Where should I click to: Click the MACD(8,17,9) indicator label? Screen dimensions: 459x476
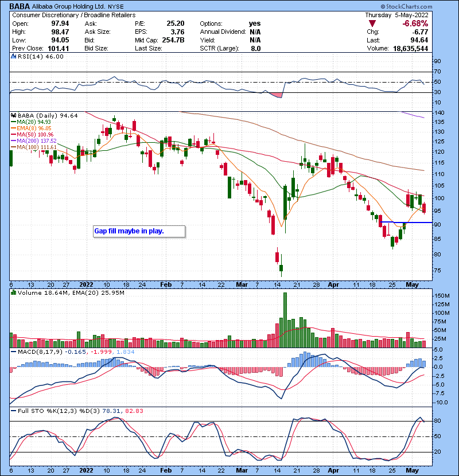tap(40, 352)
